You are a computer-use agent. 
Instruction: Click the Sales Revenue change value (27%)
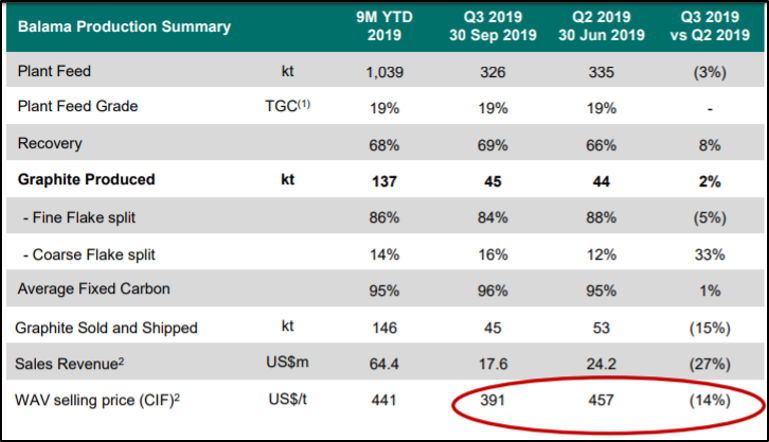click(x=710, y=364)
